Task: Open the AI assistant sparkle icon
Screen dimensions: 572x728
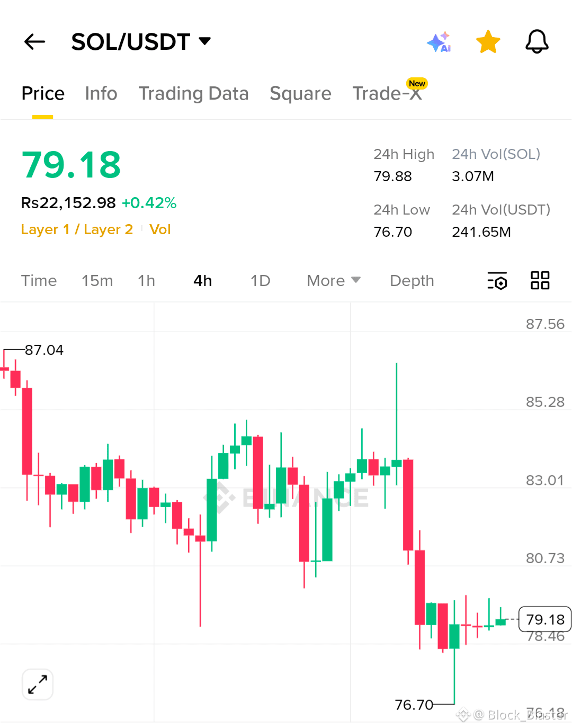Action: coord(439,41)
